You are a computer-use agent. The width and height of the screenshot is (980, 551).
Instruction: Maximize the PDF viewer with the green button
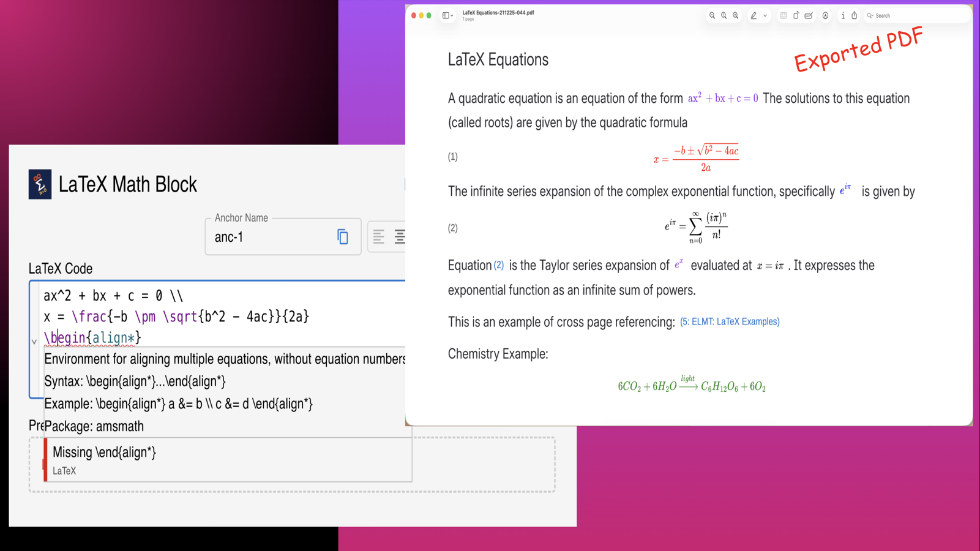point(429,15)
